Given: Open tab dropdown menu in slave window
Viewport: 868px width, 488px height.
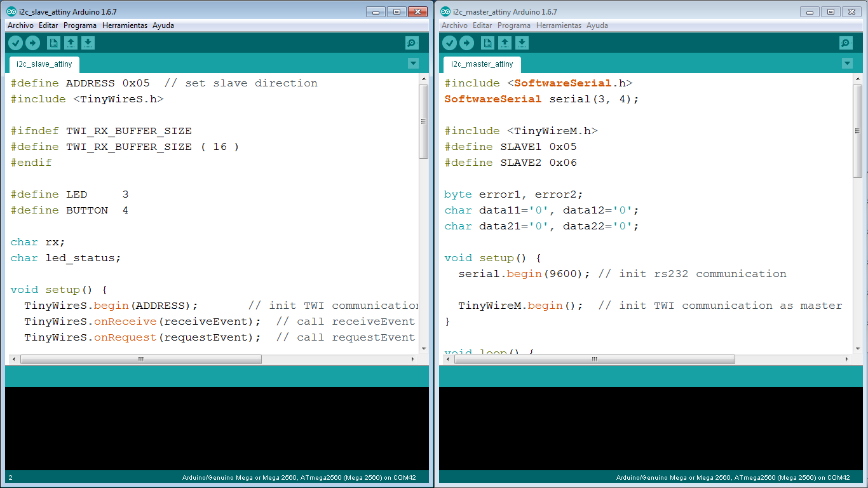Looking at the screenshot, I should [x=413, y=63].
